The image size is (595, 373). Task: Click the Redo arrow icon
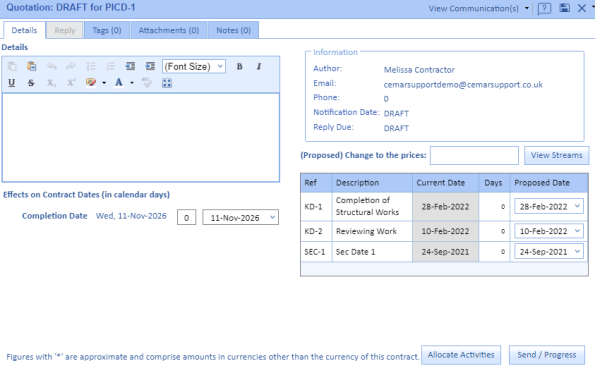coord(71,66)
